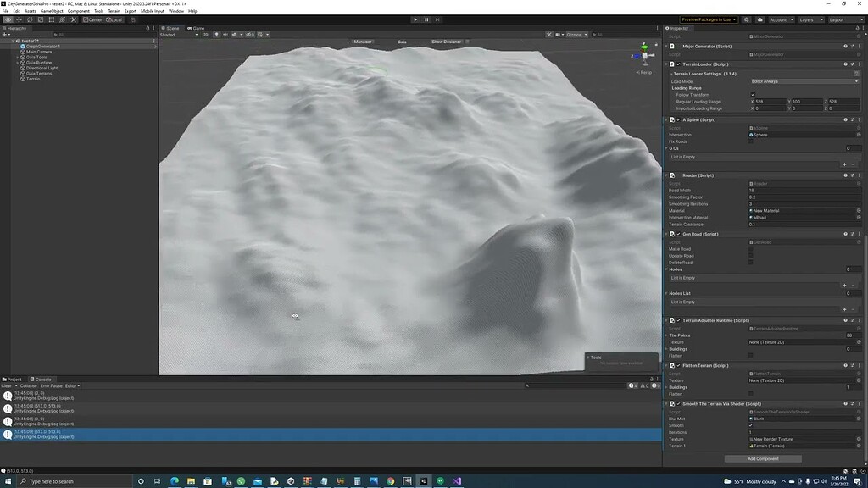Viewport: 868px width, 488px height.
Task: Click the Add Component button
Action: click(x=762, y=458)
